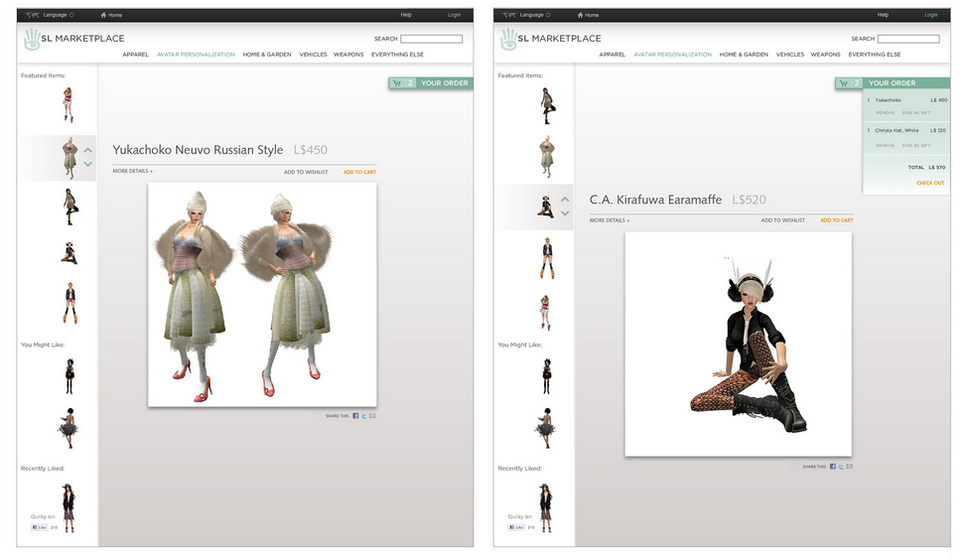
Task: Click Yukachoko order line in cart panel
Action: (x=906, y=100)
